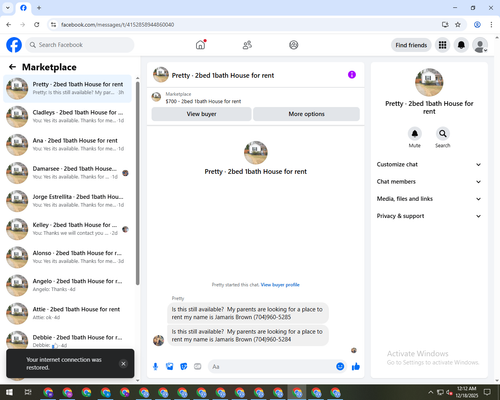Dismiss the internet connection restored toast
This screenshot has height=400, width=500.
tap(123, 364)
